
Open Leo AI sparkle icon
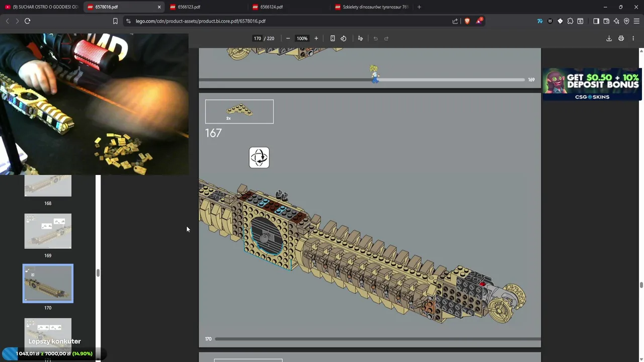pyautogui.click(x=616, y=21)
